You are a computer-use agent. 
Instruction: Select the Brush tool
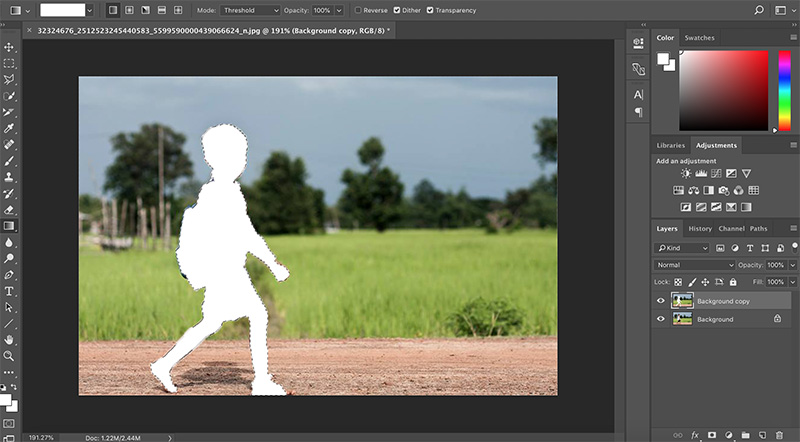click(9, 161)
